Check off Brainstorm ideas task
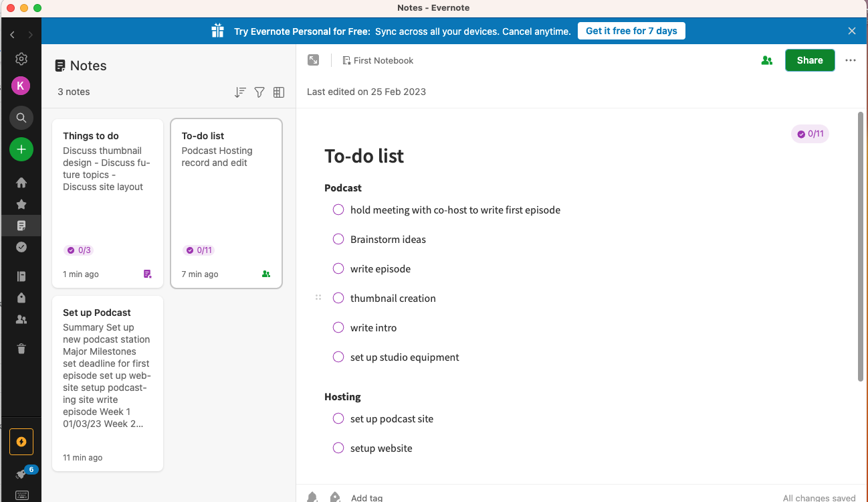Screen dimensions: 868x502 pos(338,239)
